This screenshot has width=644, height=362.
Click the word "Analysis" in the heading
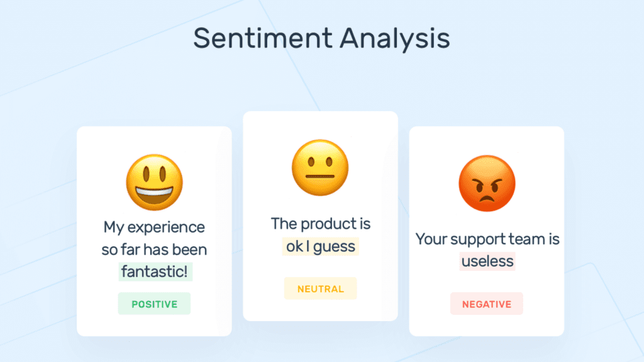point(395,38)
